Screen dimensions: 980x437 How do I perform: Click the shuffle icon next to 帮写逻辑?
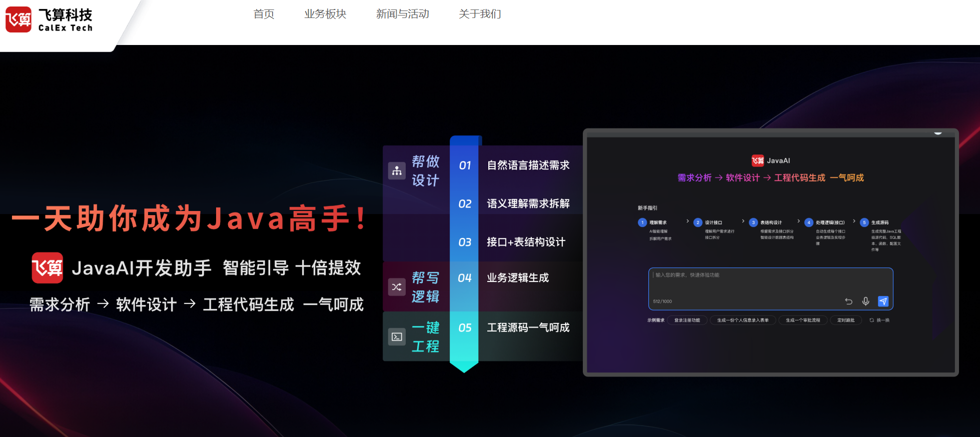(x=397, y=287)
